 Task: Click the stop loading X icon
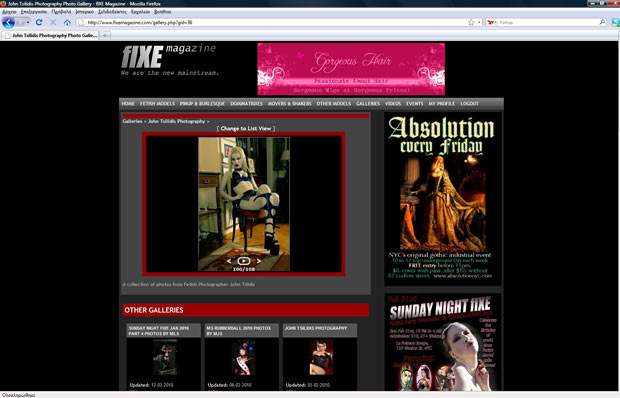53,23
